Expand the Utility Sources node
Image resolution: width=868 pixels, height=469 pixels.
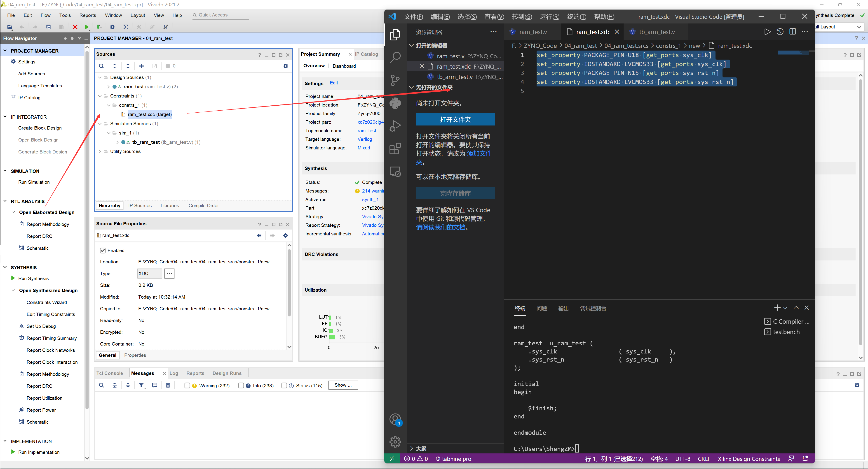click(100, 151)
